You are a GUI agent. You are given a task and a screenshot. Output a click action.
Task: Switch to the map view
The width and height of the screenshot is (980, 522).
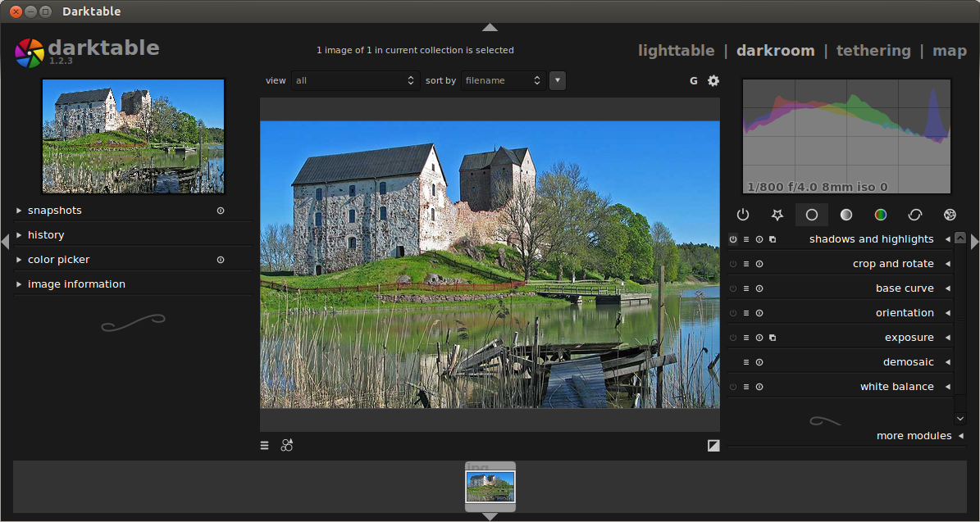coord(949,51)
